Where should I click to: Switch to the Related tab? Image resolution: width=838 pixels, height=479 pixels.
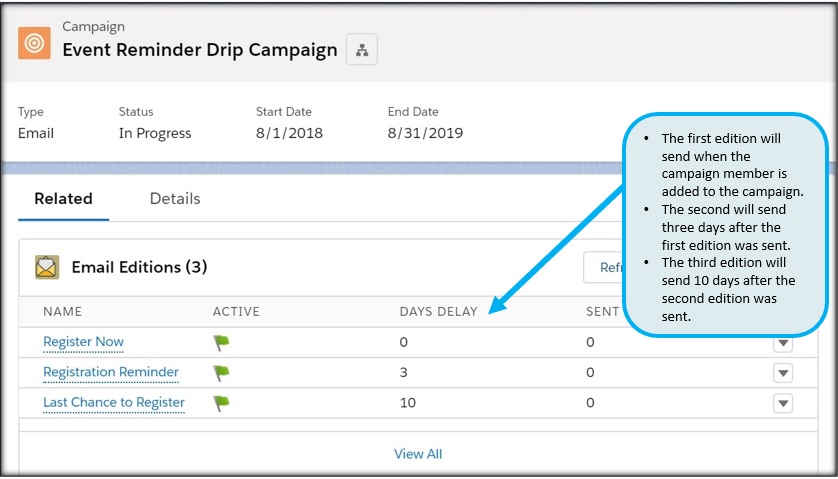click(63, 199)
